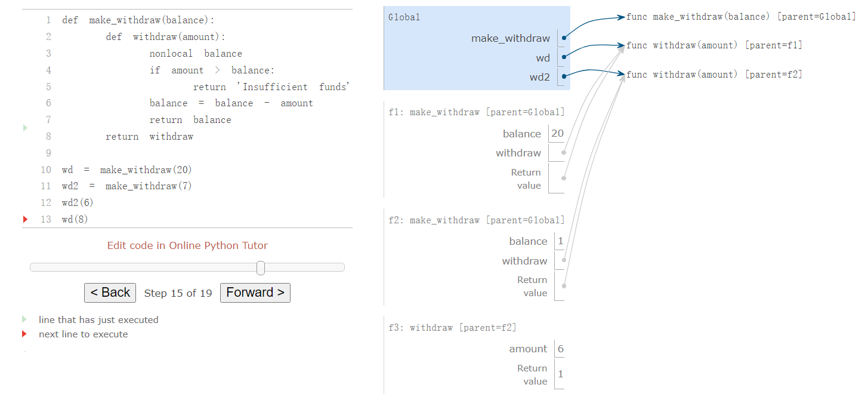Click the make_withdraw pointer dot in Global frame
868x409 pixels.
(564, 38)
